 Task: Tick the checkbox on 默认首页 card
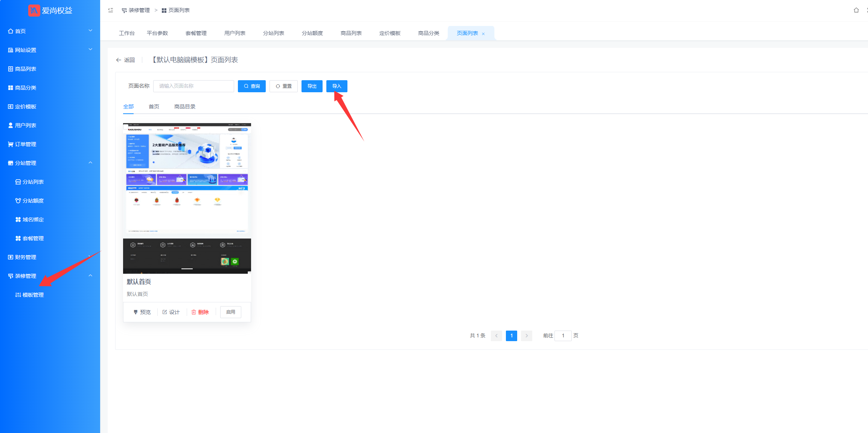126,127
